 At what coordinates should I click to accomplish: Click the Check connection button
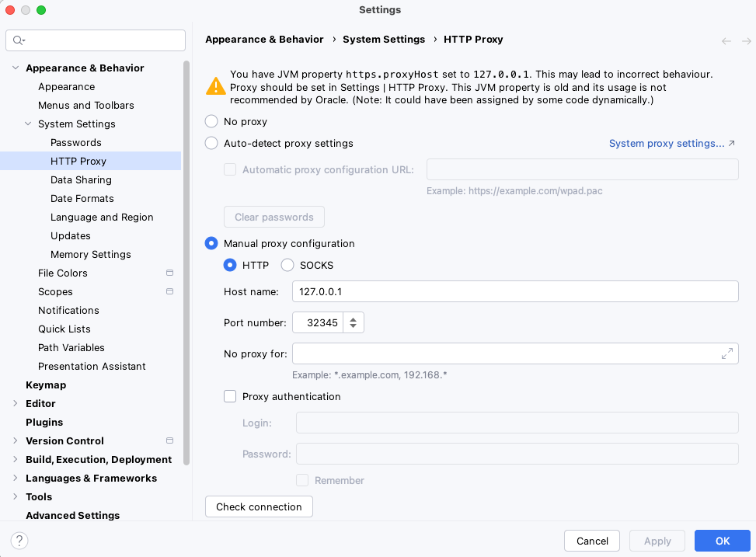coord(259,507)
